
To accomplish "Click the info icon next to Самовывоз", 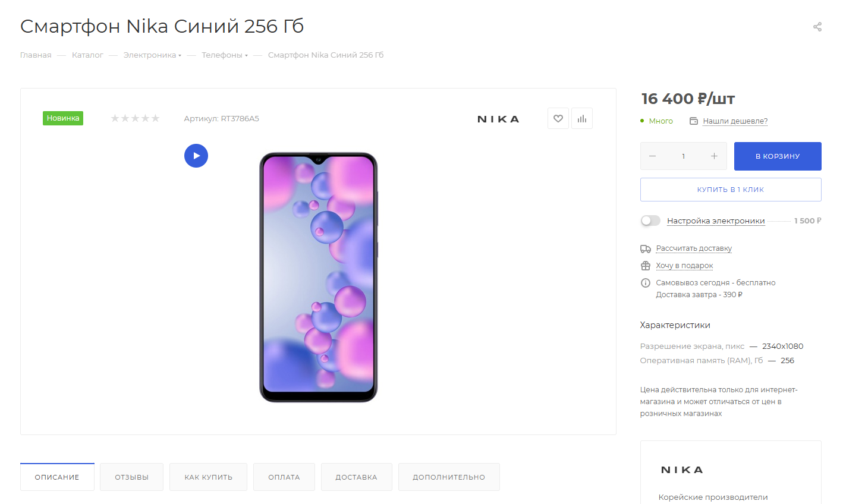I will pyautogui.click(x=646, y=283).
